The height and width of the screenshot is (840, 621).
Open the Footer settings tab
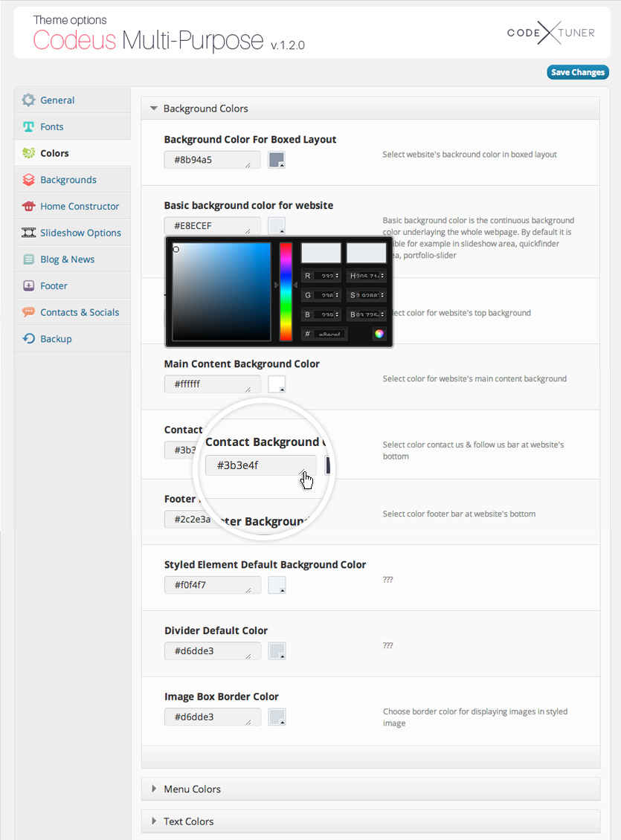pyautogui.click(x=54, y=285)
